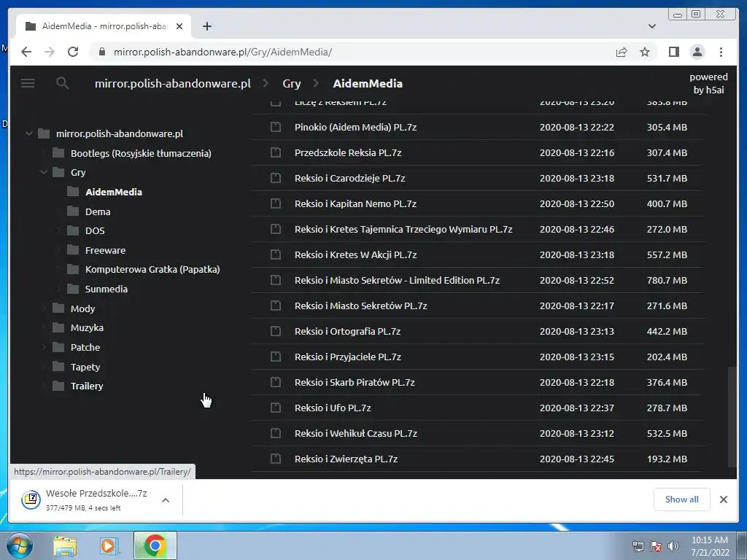Image resolution: width=747 pixels, height=560 pixels.
Task: View site security lock info
Action: [x=102, y=52]
